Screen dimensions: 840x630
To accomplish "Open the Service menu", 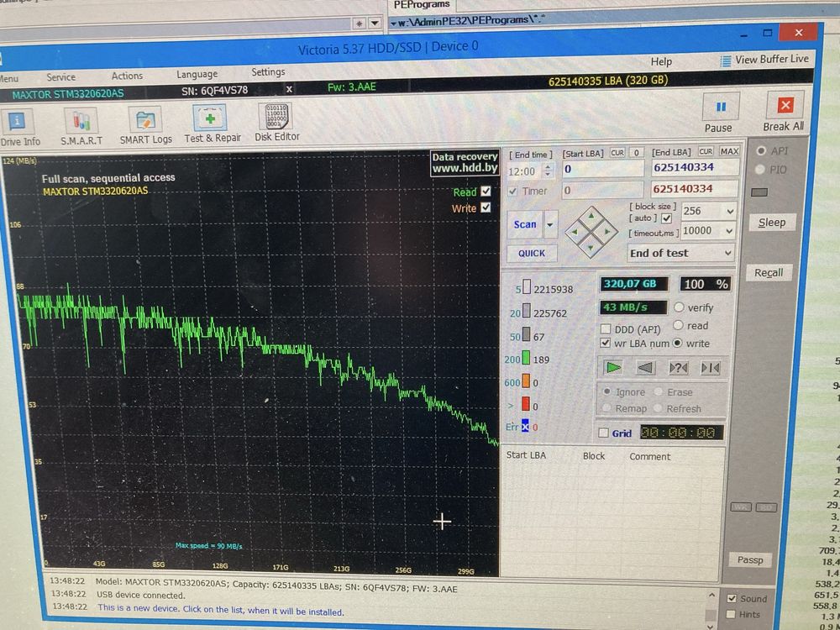I will click(60, 77).
